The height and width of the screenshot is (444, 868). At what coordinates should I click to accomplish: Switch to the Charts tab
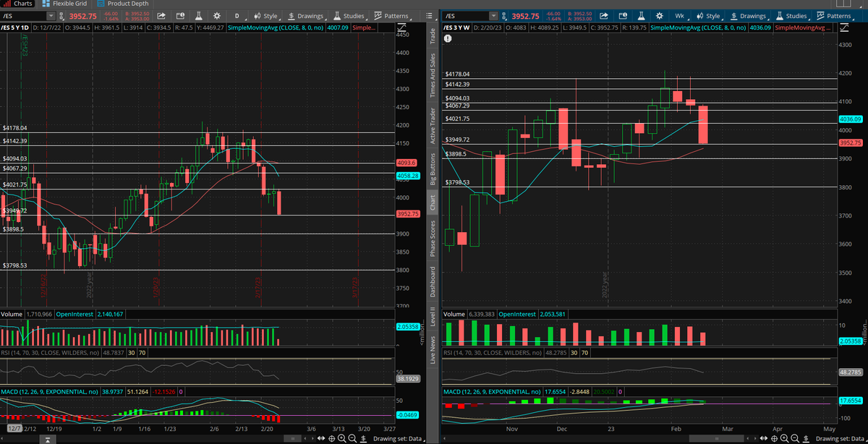click(18, 4)
